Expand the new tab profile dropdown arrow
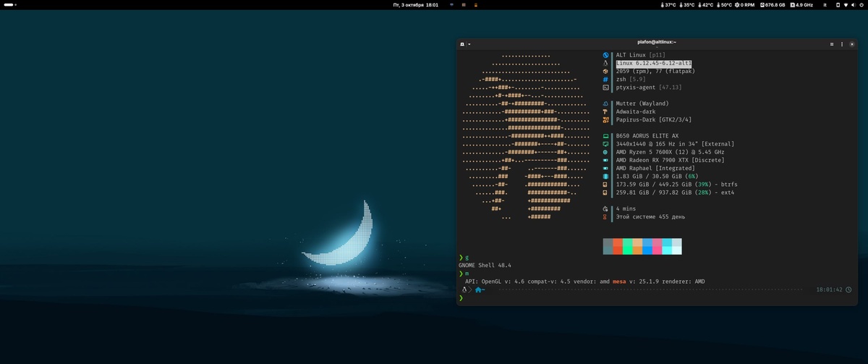Viewport: 868px width, 364px height. 469,44
